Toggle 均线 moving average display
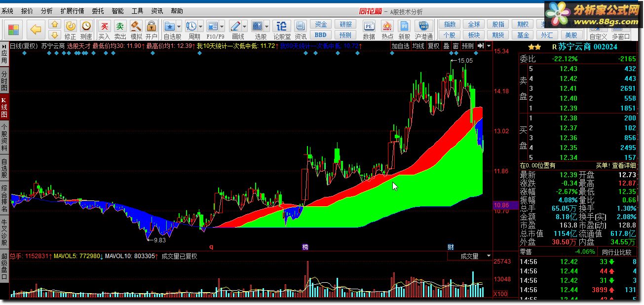The width and height of the screenshot is (644, 305). pyautogui.click(x=418, y=46)
